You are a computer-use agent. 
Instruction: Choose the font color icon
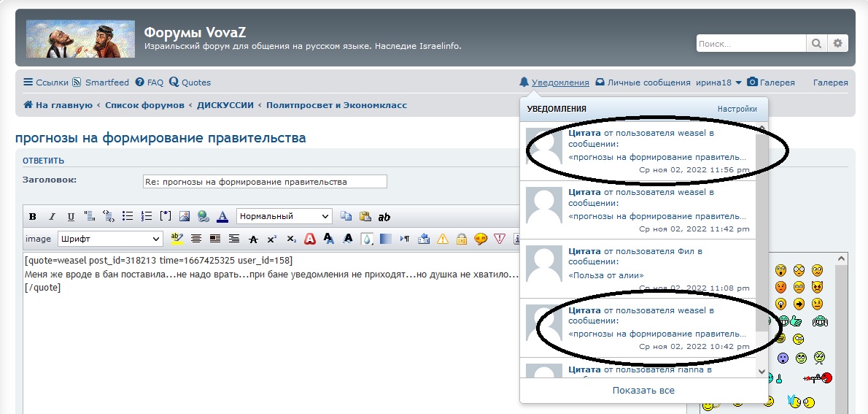click(222, 217)
